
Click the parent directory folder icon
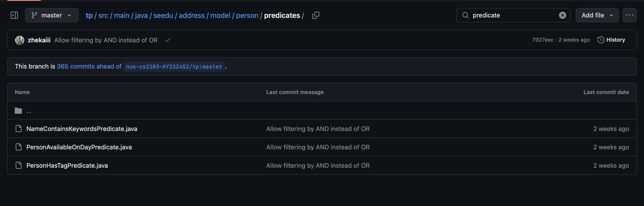[x=18, y=111]
